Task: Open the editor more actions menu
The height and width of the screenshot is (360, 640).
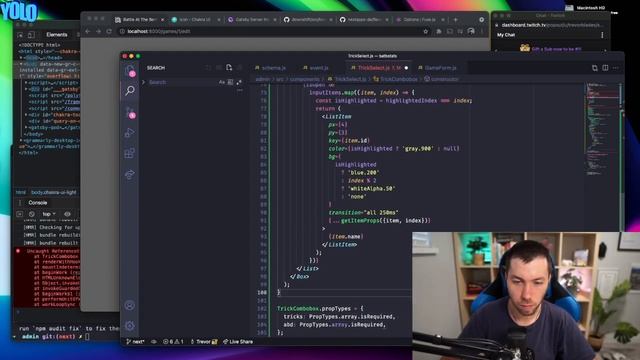Action: pyautogui.click(x=616, y=68)
